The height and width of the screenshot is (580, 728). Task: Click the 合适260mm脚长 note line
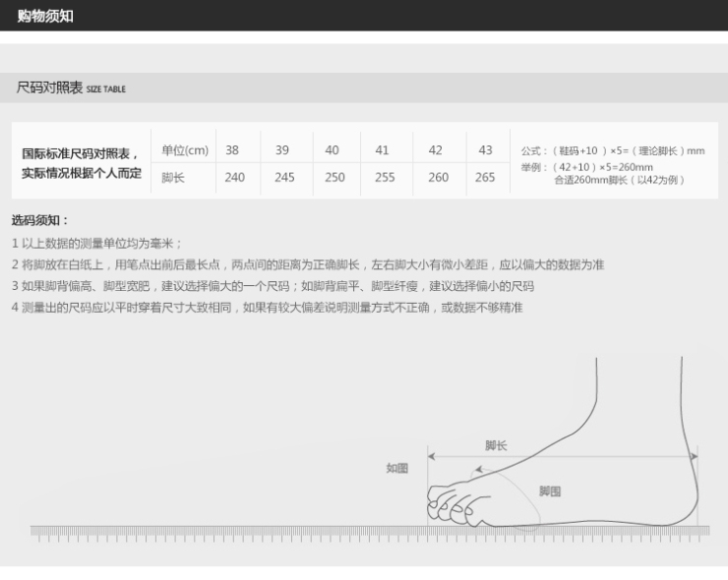click(x=620, y=180)
